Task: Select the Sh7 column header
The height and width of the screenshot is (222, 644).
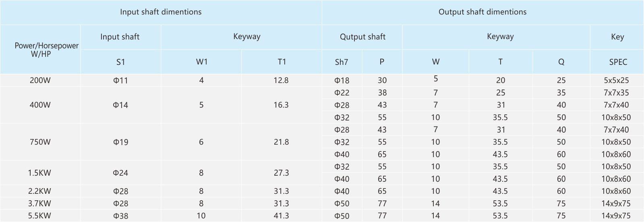Action: pyautogui.click(x=342, y=62)
